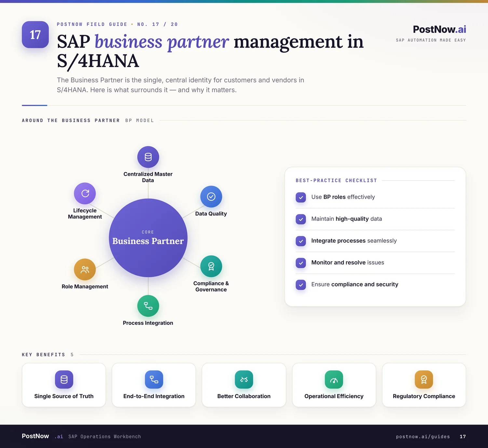Select the Role Management people icon
This screenshot has width=488, height=448.
85,269
